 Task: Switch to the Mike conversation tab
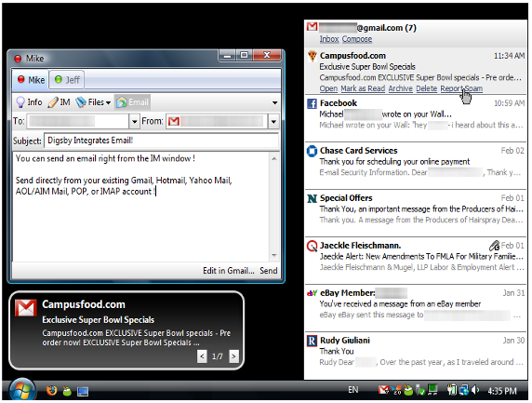coord(31,80)
